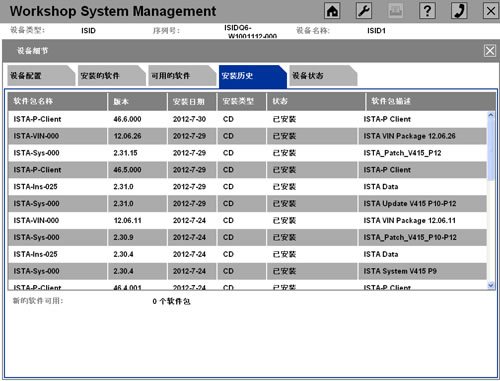Screen dimensions: 500x381
Task: Click the greyed-out print icon
Action: click(x=396, y=11)
